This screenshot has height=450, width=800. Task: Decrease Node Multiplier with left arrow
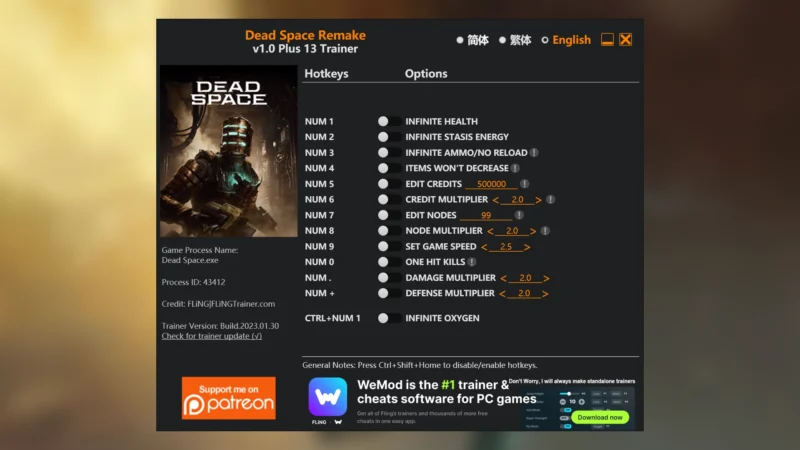[x=490, y=231]
